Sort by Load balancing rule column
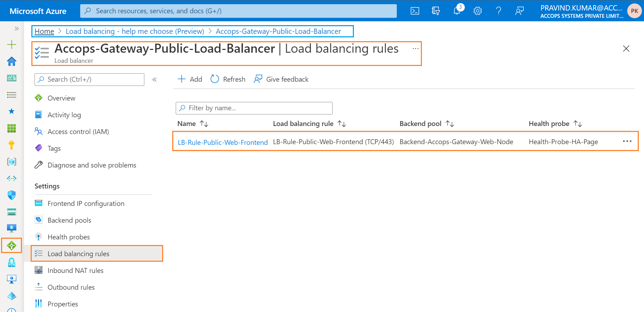 309,124
